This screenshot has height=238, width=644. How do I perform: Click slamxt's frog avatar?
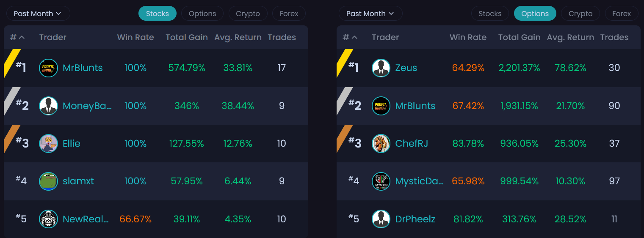click(48, 181)
